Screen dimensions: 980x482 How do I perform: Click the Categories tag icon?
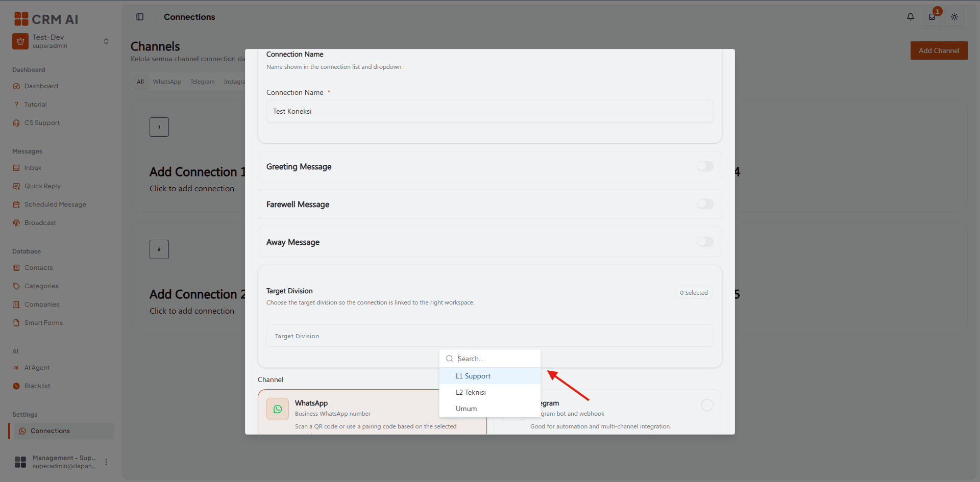[16, 286]
